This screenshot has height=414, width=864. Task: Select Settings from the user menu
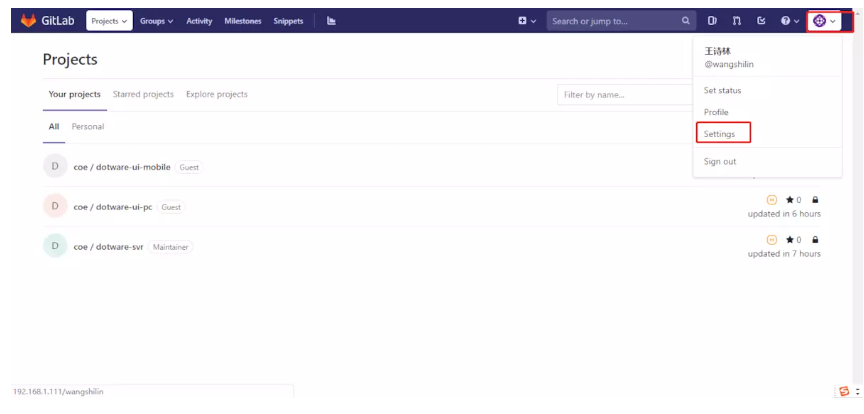pos(719,133)
